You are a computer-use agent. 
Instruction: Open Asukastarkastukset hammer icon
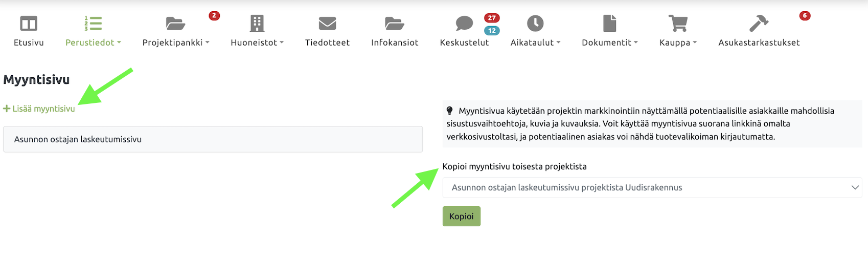[759, 24]
